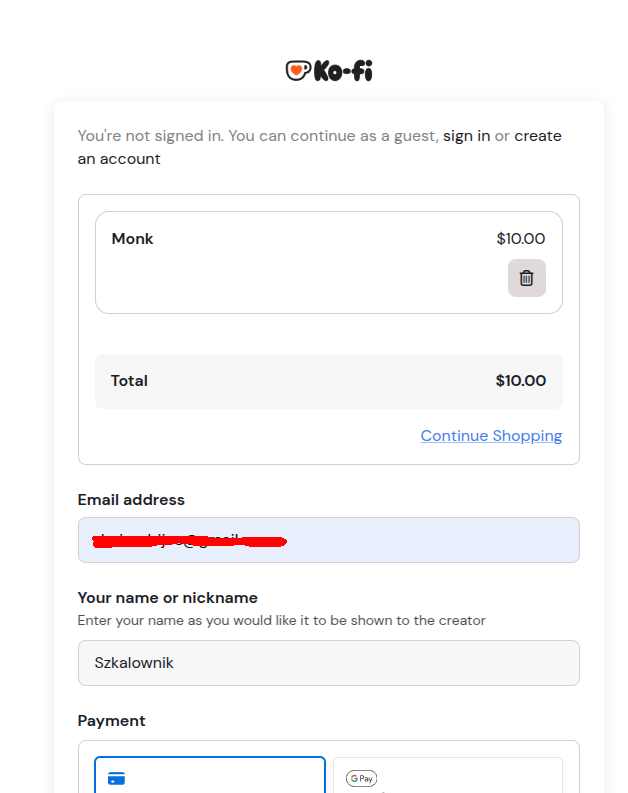Click the Monk item $10.00 price
The height and width of the screenshot is (793, 628).
(520, 239)
